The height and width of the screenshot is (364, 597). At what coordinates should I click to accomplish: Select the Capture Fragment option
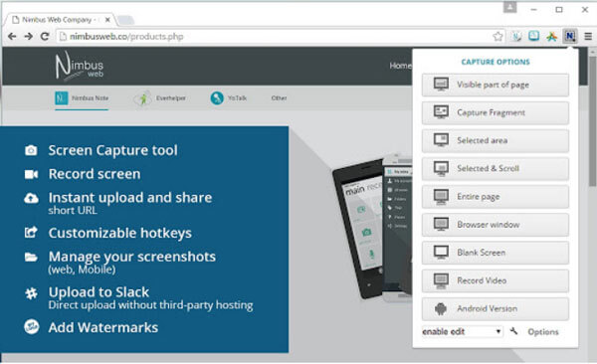(x=495, y=112)
